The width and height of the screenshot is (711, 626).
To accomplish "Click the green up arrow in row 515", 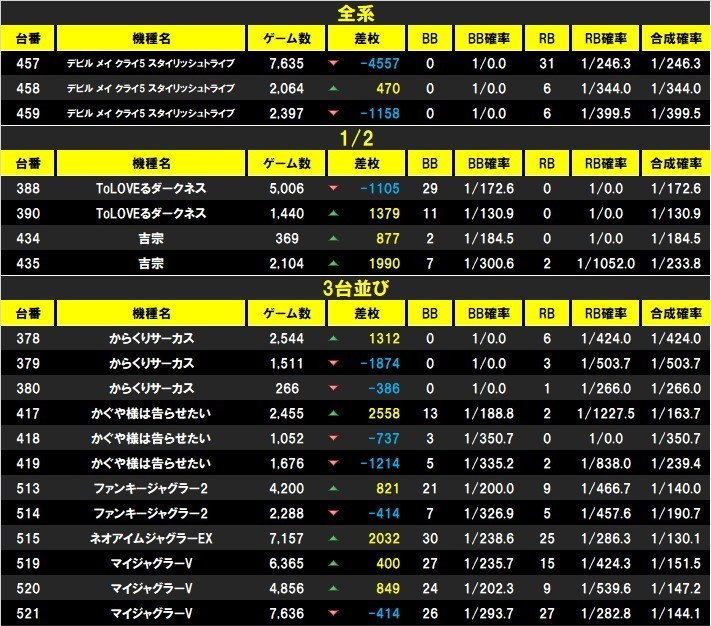I will [334, 538].
